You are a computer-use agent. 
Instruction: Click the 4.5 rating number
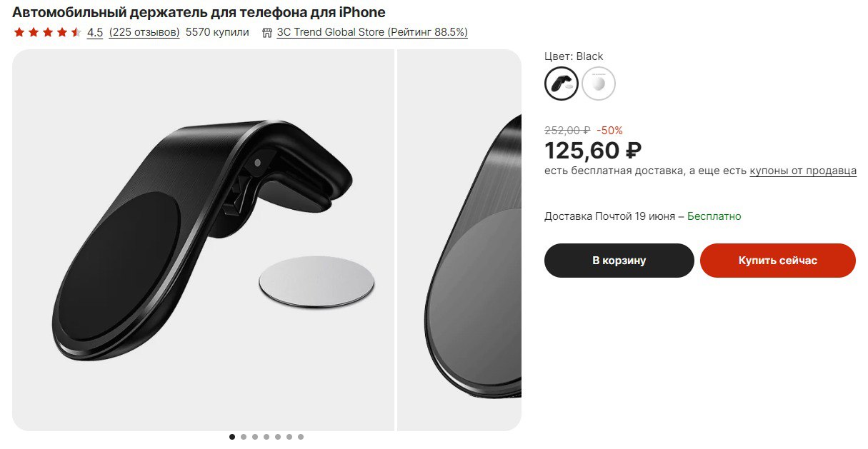tap(95, 32)
